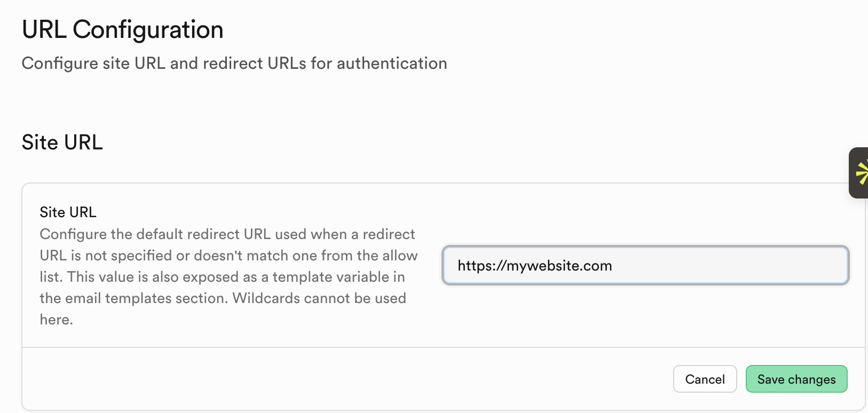Click the final word 'here.' in description

(x=56, y=320)
